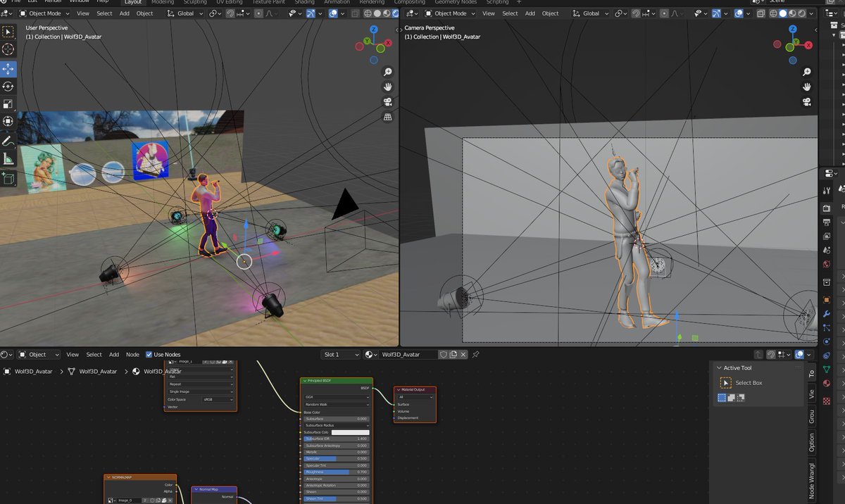Screen dimensions: 845x504
Task: Activate the Cursor tool in left toolbar
Action: (x=8, y=49)
